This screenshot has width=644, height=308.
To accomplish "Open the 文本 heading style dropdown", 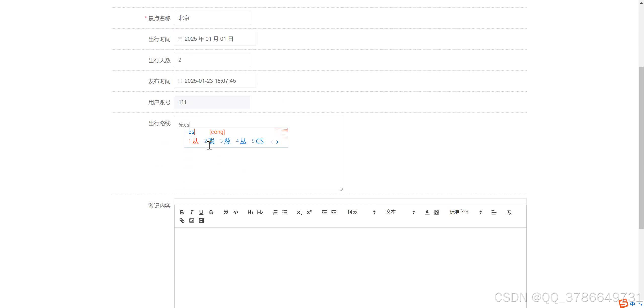I will click(400, 212).
